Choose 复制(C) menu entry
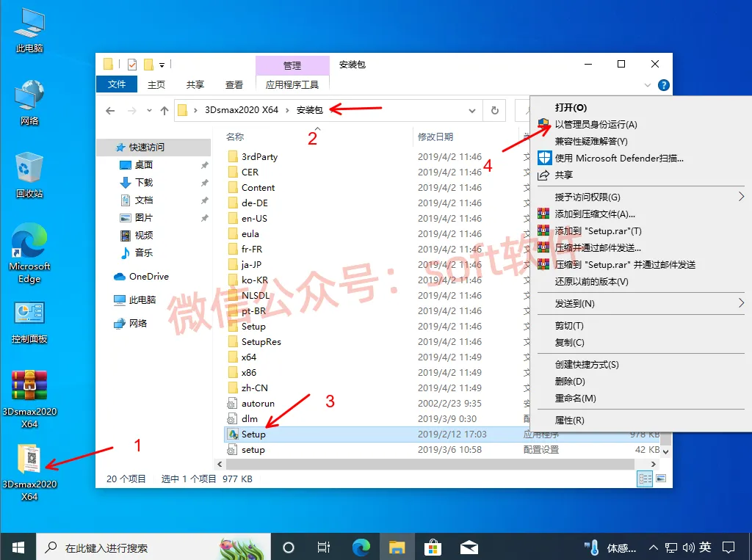The image size is (752, 560). (x=569, y=342)
